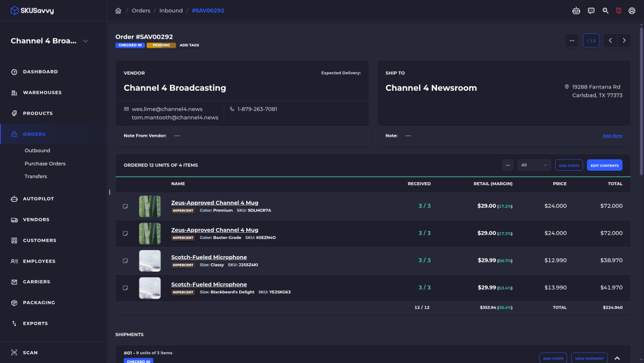Viewport: 644px width, 363px height.
Task: Open the Orders breadcrumb link
Action: click(x=141, y=11)
